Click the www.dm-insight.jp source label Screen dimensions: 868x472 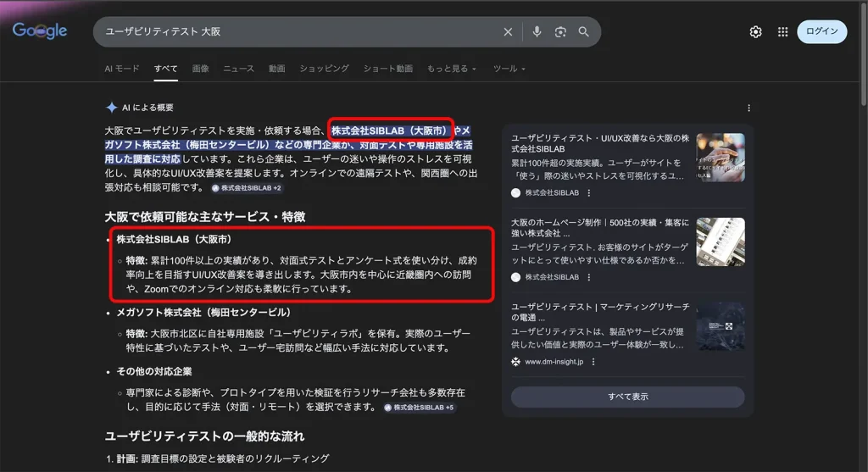(x=554, y=362)
